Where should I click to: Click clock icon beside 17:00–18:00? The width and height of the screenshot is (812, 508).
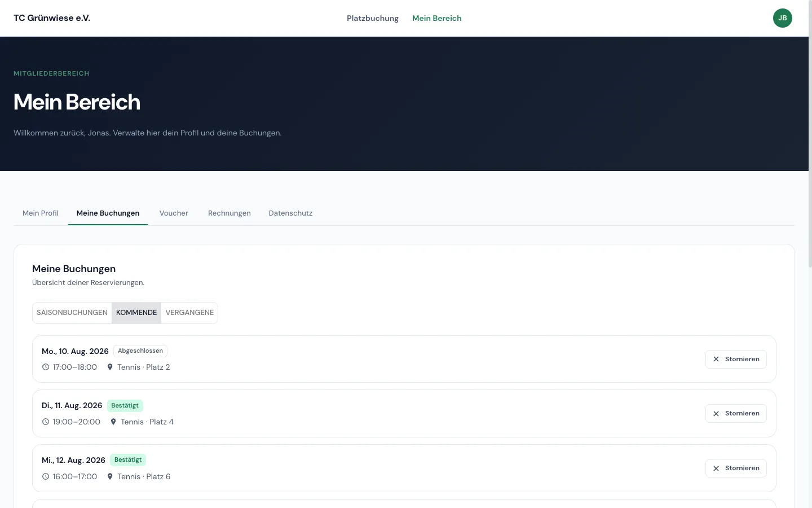(46, 367)
